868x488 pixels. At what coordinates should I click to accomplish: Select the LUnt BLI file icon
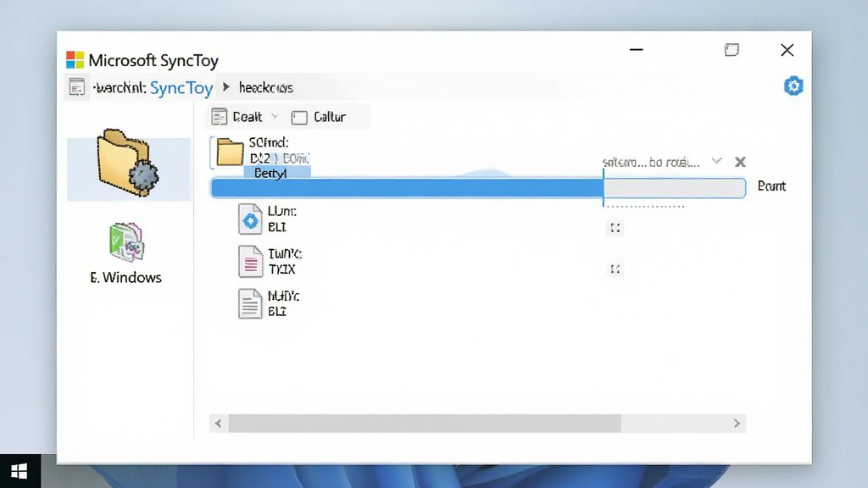(250, 219)
